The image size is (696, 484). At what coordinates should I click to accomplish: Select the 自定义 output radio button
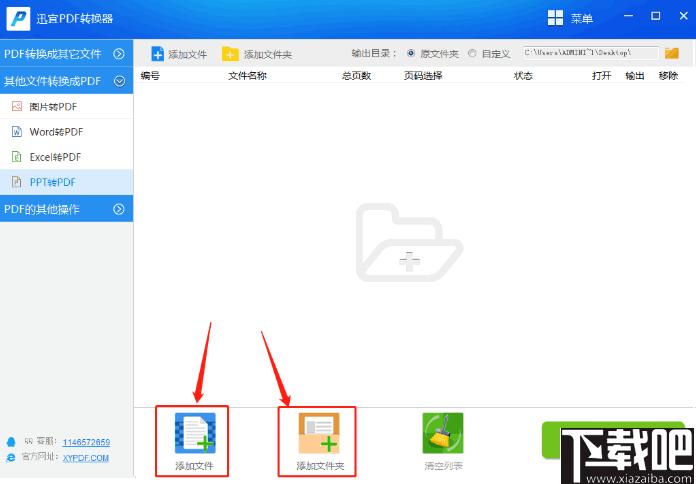(472, 53)
